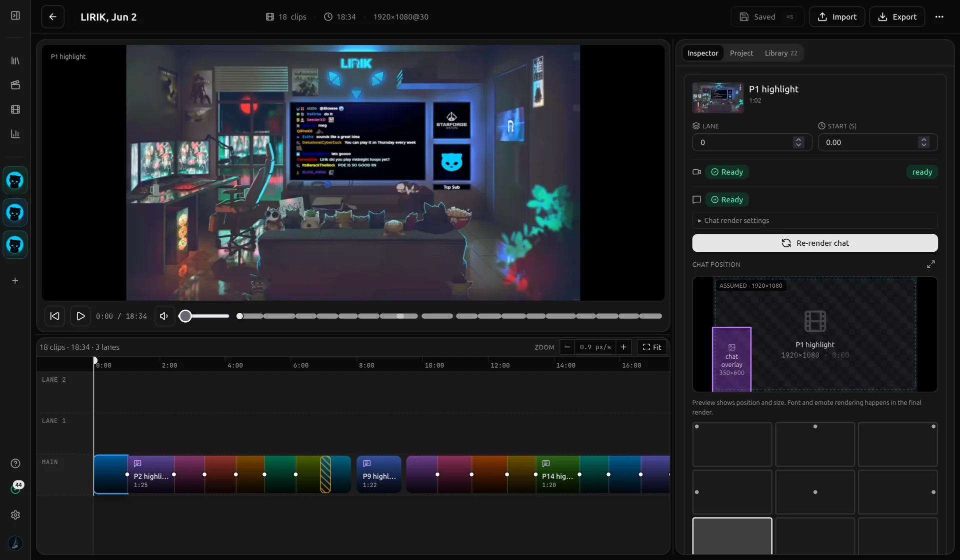Click the Import button
The width and height of the screenshot is (960, 560).
click(837, 17)
